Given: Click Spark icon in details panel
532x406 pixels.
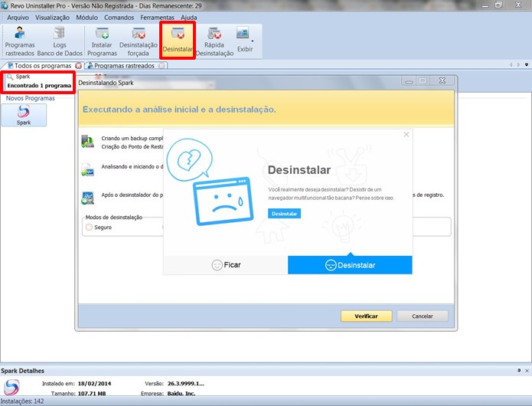Looking at the screenshot, I should pyautogui.click(x=11, y=388).
